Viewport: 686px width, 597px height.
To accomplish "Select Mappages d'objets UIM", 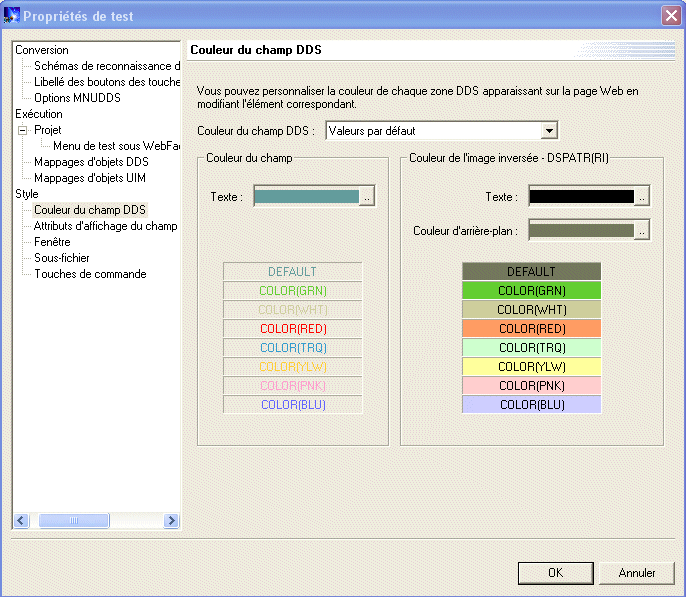I will point(90,178).
